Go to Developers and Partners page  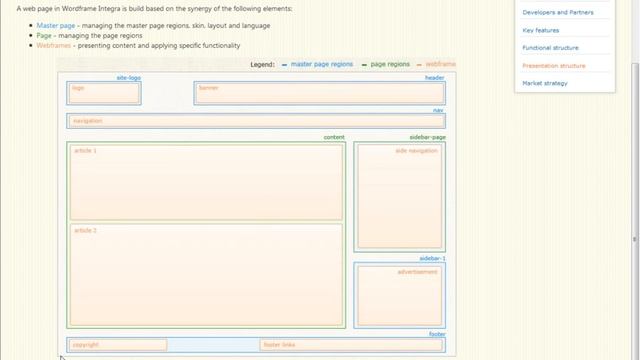tap(558, 13)
